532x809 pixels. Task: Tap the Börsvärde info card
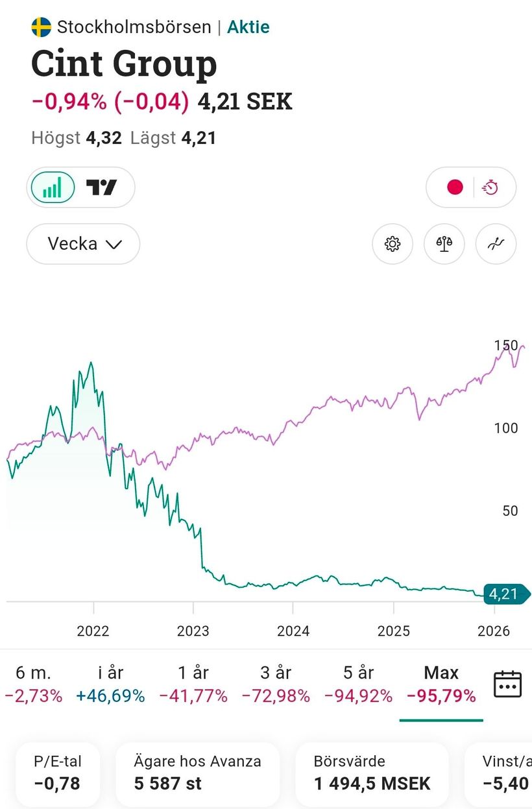372,773
